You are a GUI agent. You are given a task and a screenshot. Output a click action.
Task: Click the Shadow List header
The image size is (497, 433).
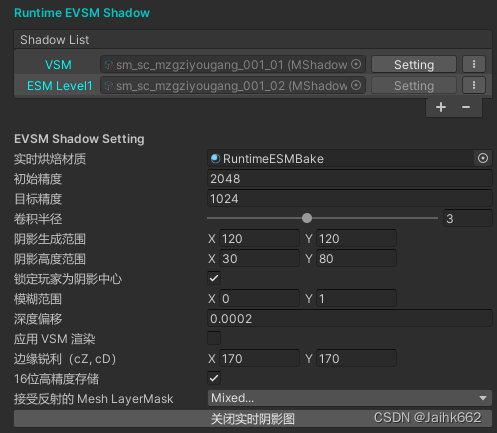(x=253, y=40)
